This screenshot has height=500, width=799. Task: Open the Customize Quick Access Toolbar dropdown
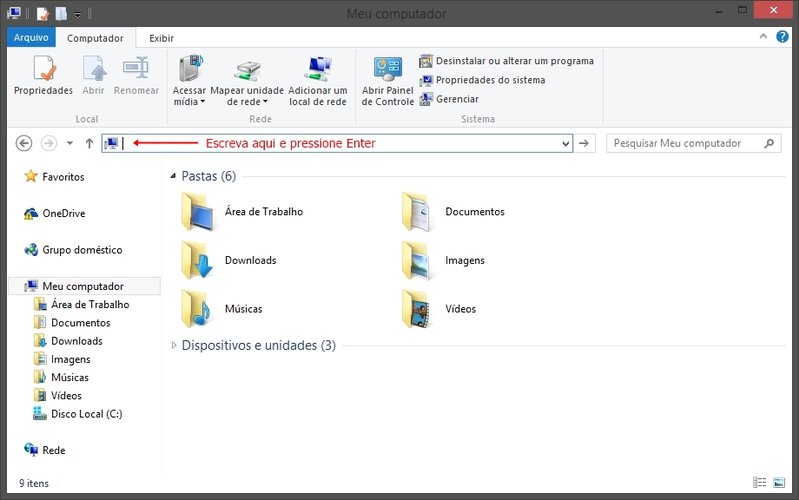[78, 14]
